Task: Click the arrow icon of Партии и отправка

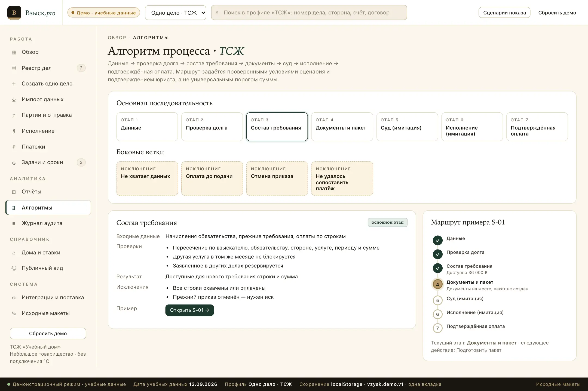Action: (14, 115)
